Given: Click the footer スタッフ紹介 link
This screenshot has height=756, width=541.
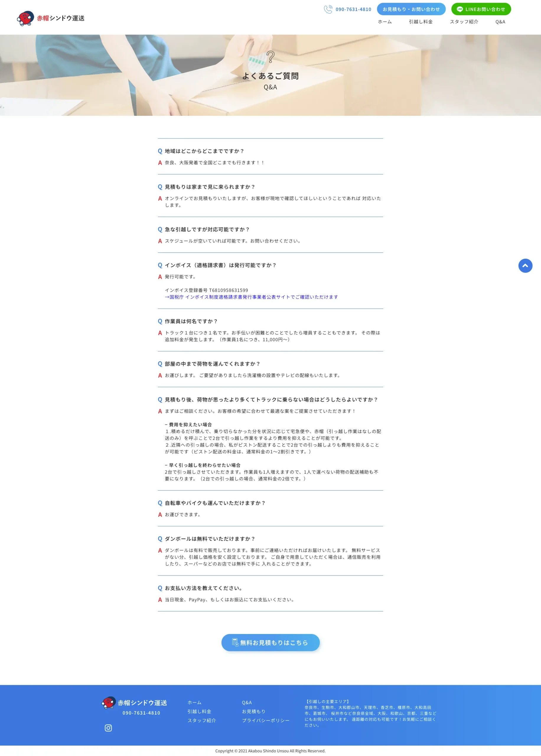Looking at the screenshot, I should (x=201, y=720).
